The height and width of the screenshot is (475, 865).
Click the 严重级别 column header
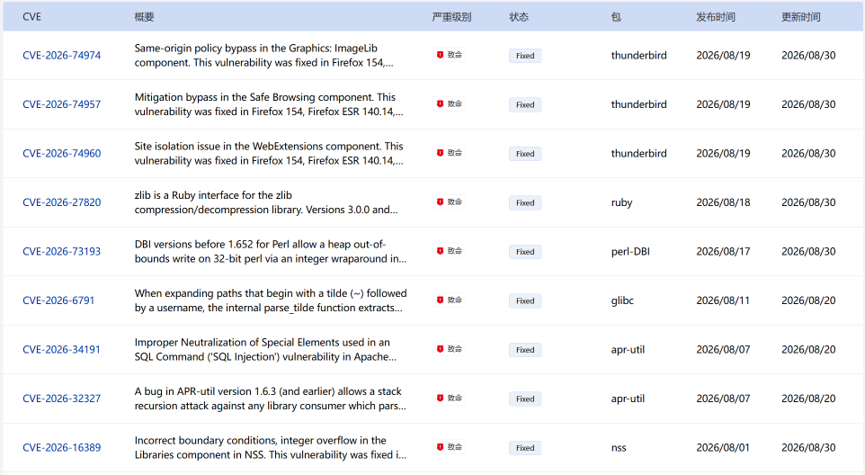[x=451, y=17]
